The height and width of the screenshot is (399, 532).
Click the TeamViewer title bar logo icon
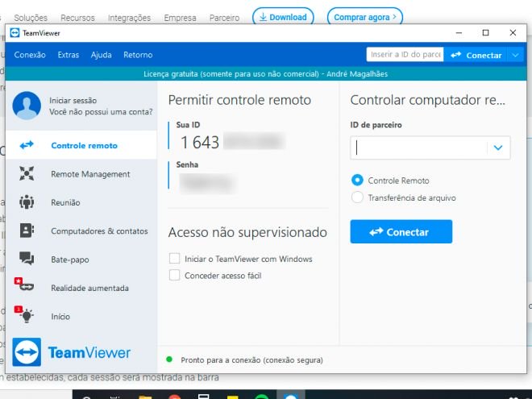[x=15, y=33]
